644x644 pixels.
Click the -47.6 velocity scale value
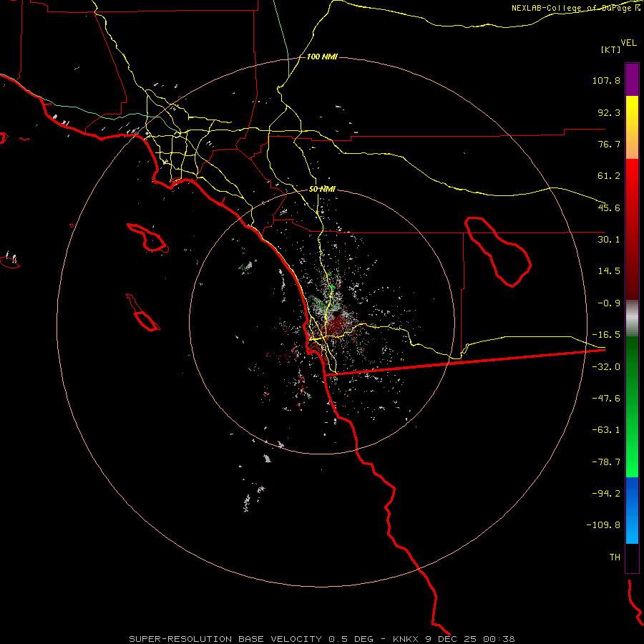(606, 399)
